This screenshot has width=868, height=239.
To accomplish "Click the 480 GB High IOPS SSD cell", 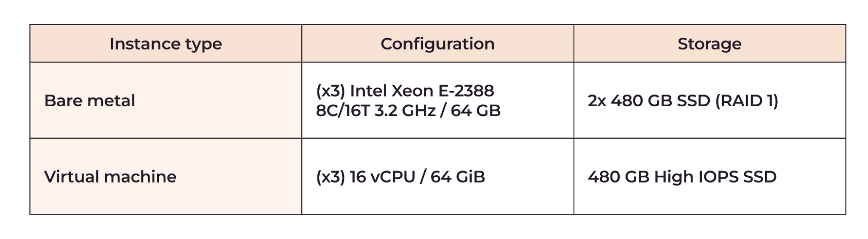I will point(710,177).
